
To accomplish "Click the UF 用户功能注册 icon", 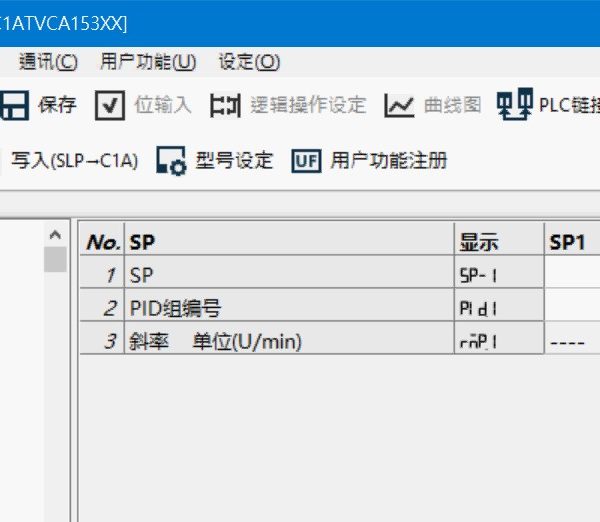I will tap(306, 161).
